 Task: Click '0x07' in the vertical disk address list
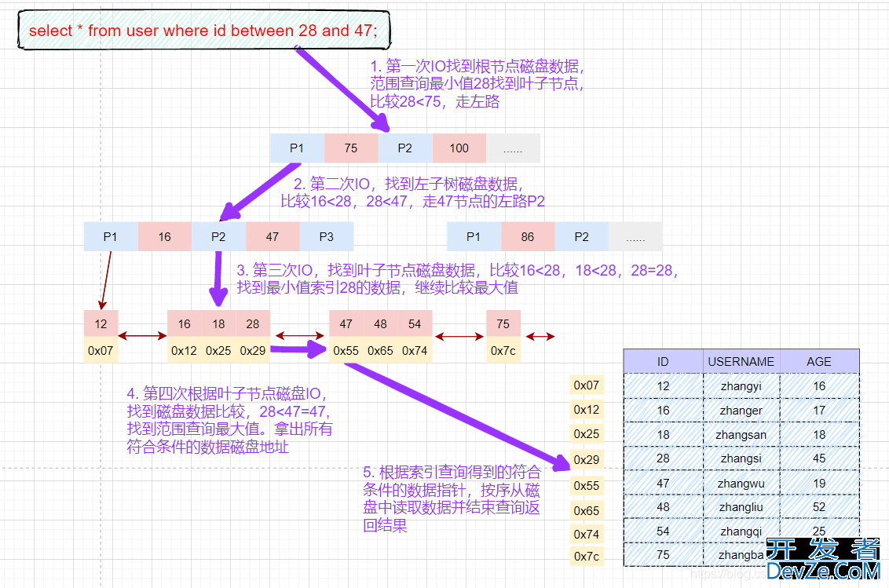587,385
